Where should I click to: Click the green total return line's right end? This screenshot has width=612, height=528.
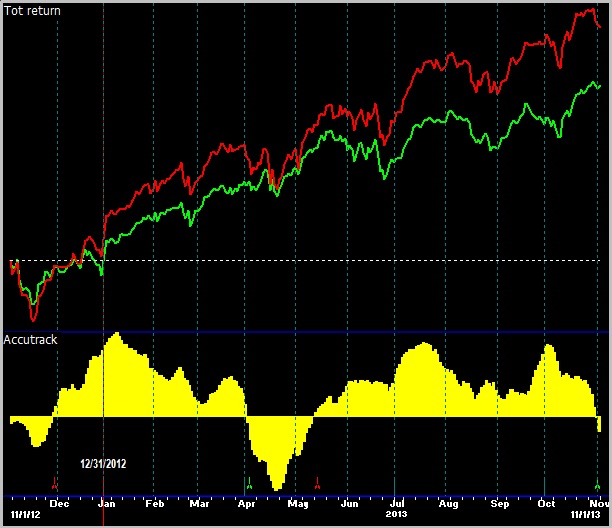599,86
